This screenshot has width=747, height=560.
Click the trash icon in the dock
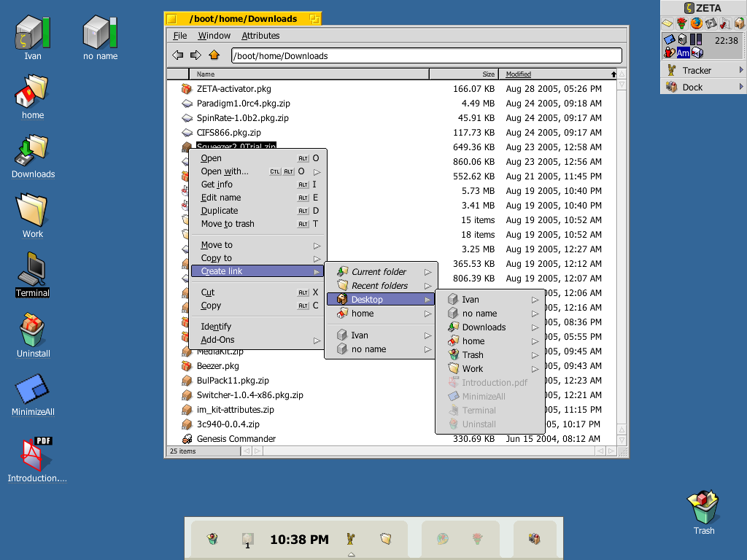pyautogui.click(x=212, y=539)
